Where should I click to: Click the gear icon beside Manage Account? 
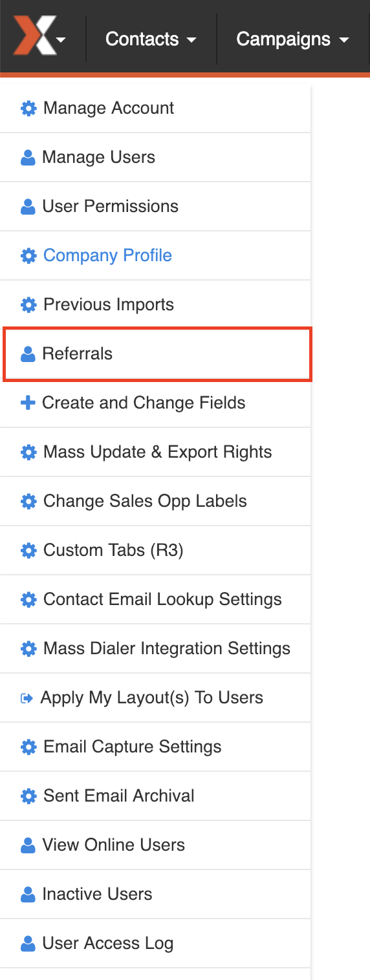[28, 109]
